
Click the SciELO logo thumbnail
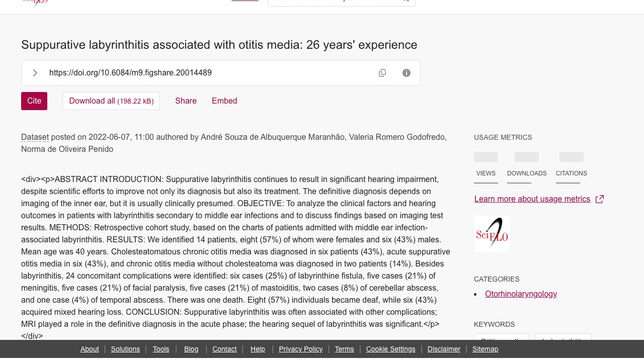(492, 233)
